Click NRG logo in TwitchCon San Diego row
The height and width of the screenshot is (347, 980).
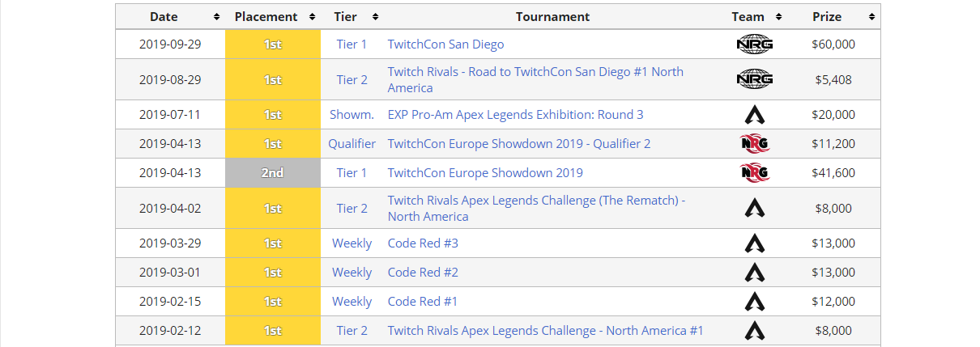(754, 44)
